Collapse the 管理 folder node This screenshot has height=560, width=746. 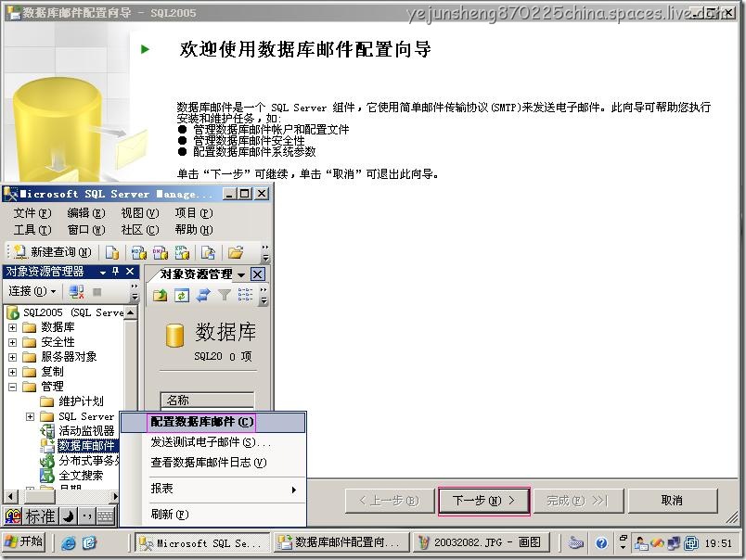(x=12, y=387)
